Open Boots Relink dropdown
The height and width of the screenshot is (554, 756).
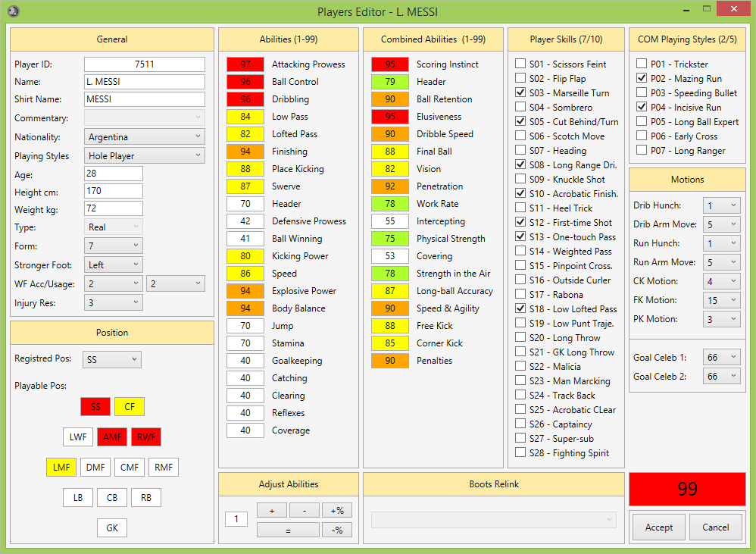pyautogui.click(x=494, y=520)
